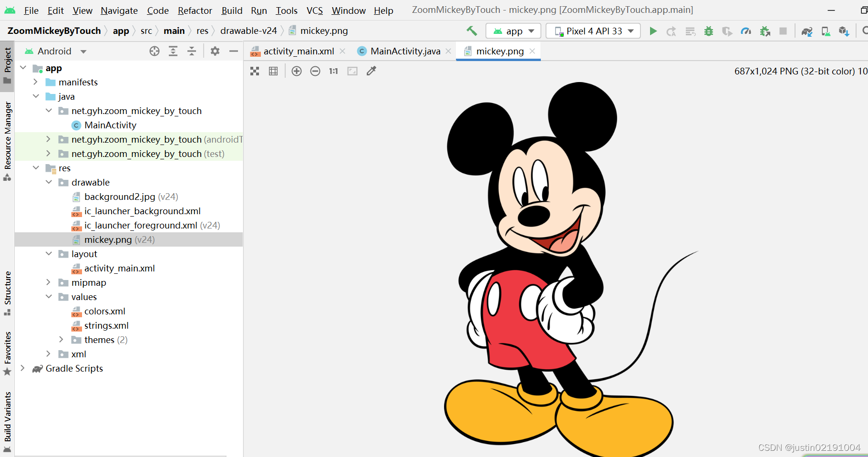Pick a pixel color with the eyedropper
This screenshot has width=868, height=457.
pyautogui.click(x=371, y=71)
